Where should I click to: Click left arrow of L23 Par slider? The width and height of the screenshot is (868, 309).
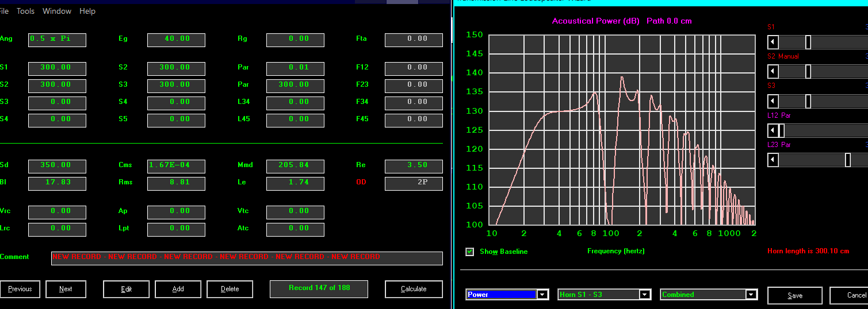click(x=773, y=160)
